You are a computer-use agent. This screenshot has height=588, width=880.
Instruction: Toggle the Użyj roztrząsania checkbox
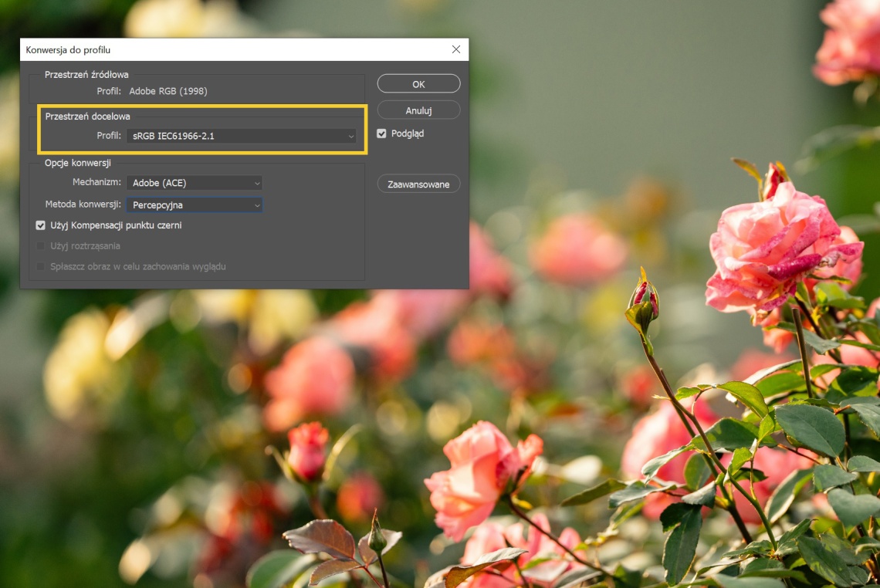40,245
